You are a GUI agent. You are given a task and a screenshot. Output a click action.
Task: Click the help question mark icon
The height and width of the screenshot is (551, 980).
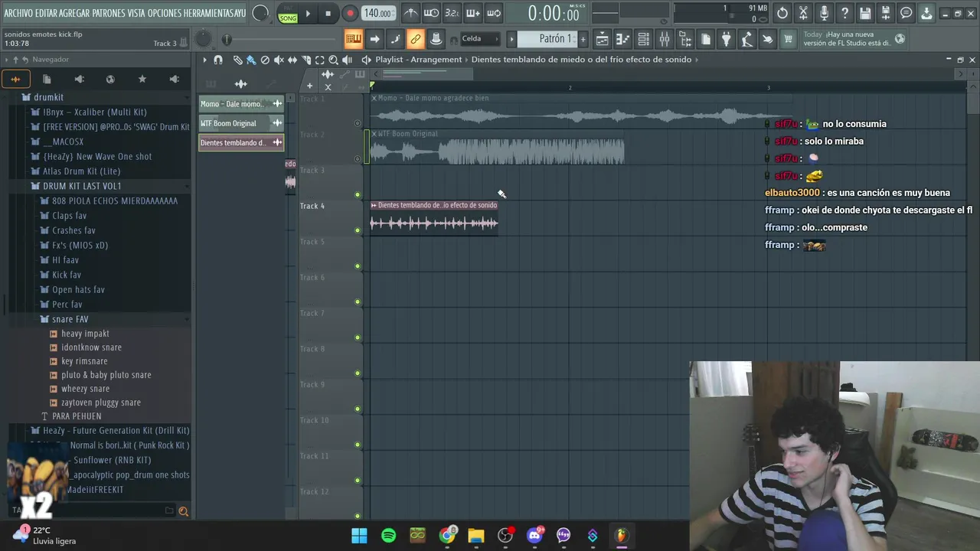[844, 13]
